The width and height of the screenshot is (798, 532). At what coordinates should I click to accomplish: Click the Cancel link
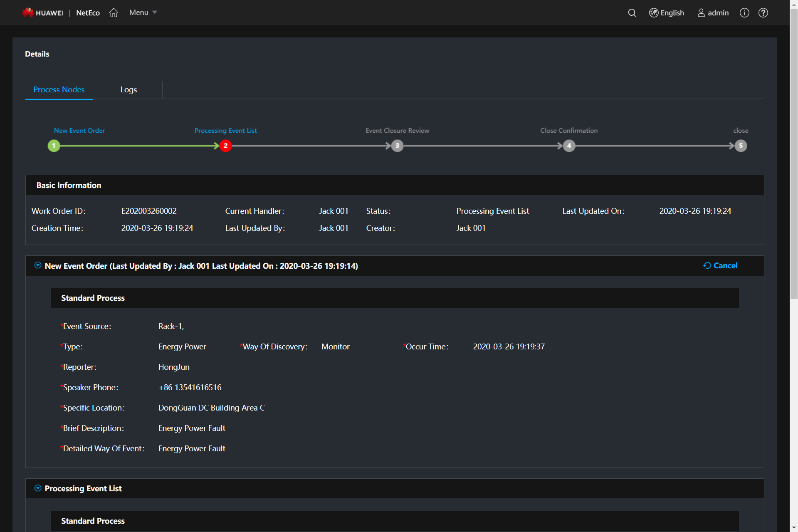click(725, 265)
